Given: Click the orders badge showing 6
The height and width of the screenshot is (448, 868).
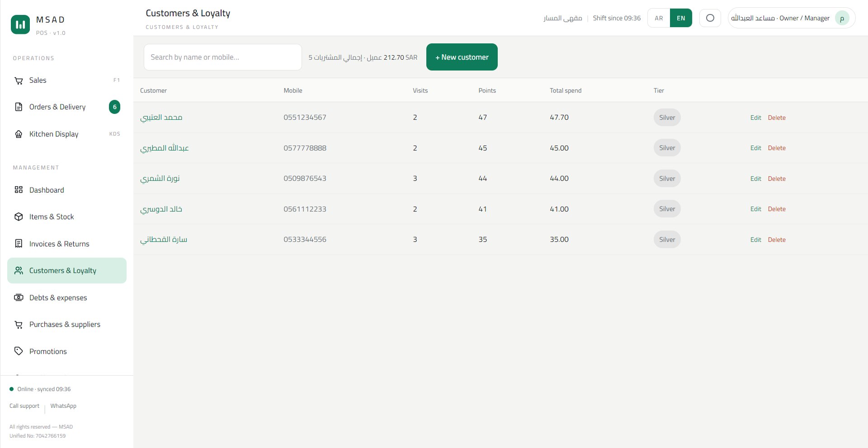Looking at the screenshot, I should tap(115, 107).
